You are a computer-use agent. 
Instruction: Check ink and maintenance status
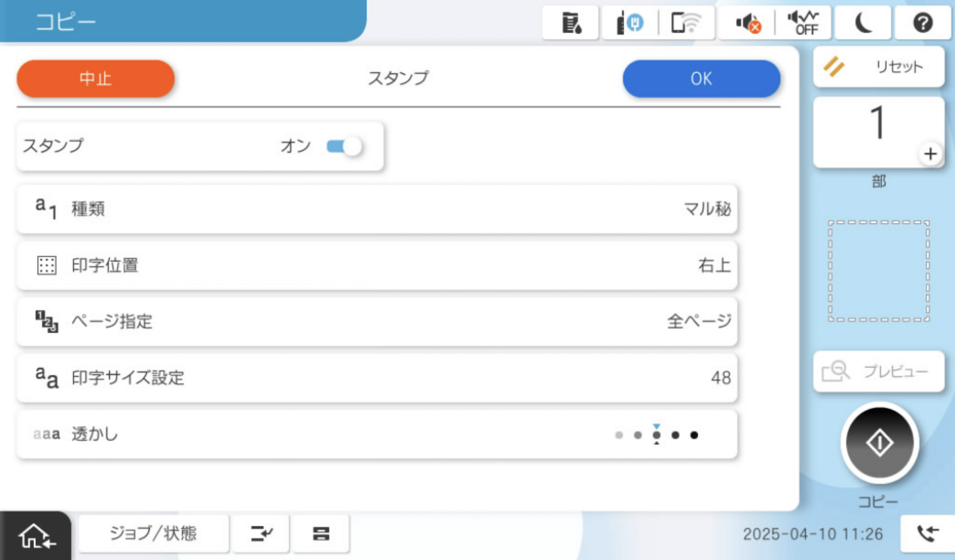click(x=570, y=23)
